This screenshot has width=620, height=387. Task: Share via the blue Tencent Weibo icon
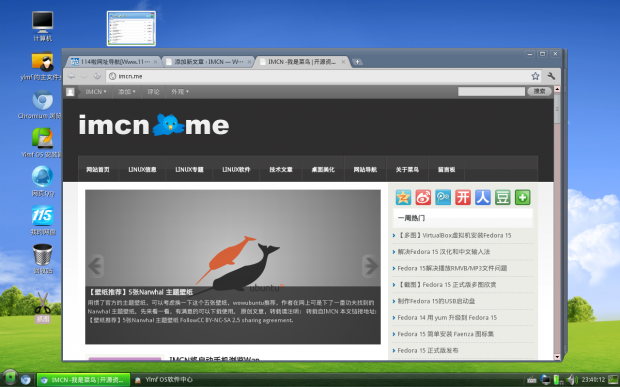click(x=443, y=197)
